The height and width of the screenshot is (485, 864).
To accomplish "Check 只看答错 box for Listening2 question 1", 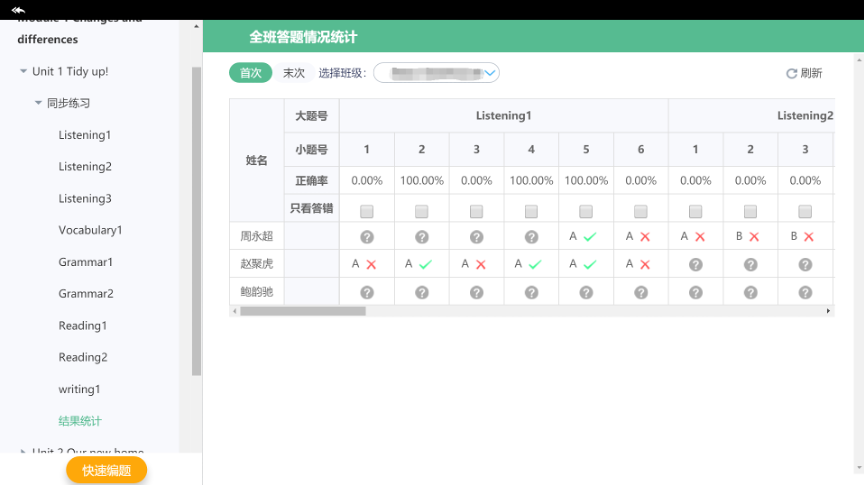I will (696, 211).
